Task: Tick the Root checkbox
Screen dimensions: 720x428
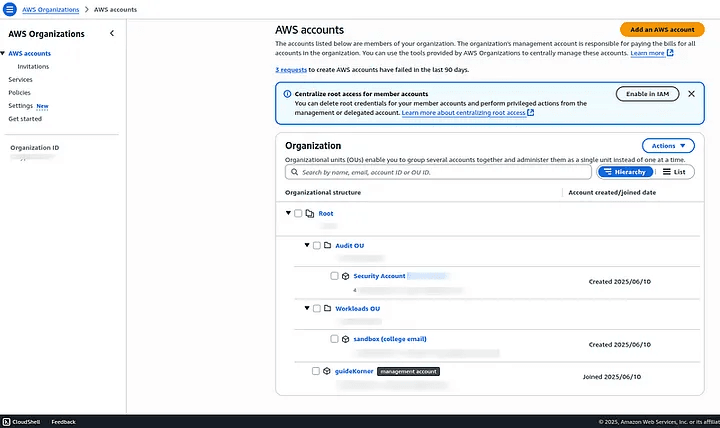Action: [298, 214]
